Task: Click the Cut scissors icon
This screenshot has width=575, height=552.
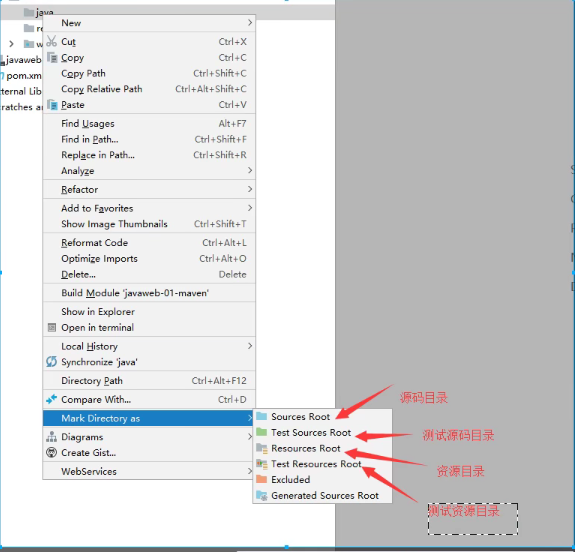Action: 52,41
